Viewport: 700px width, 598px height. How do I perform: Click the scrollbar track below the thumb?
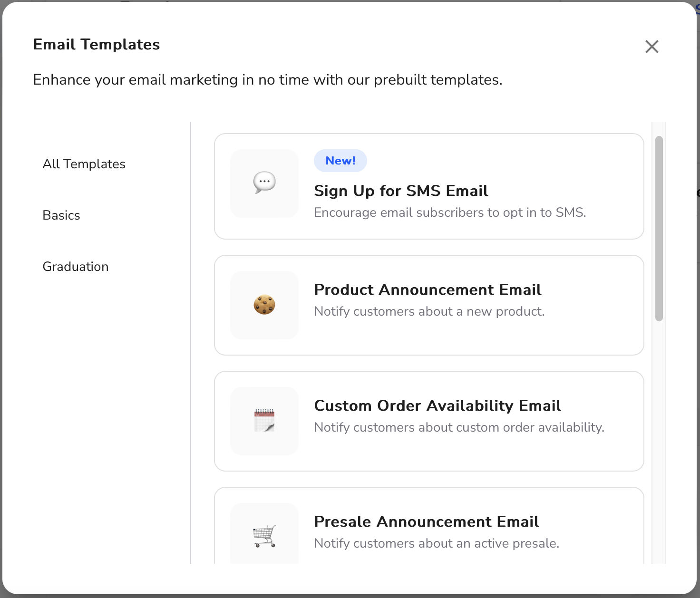point(659,442)
